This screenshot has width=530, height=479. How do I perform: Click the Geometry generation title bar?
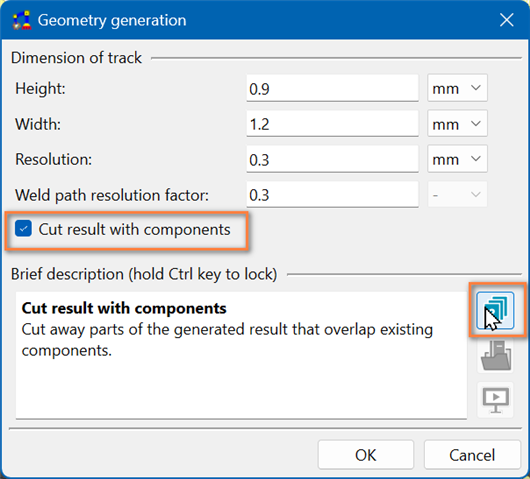[265, 20]
